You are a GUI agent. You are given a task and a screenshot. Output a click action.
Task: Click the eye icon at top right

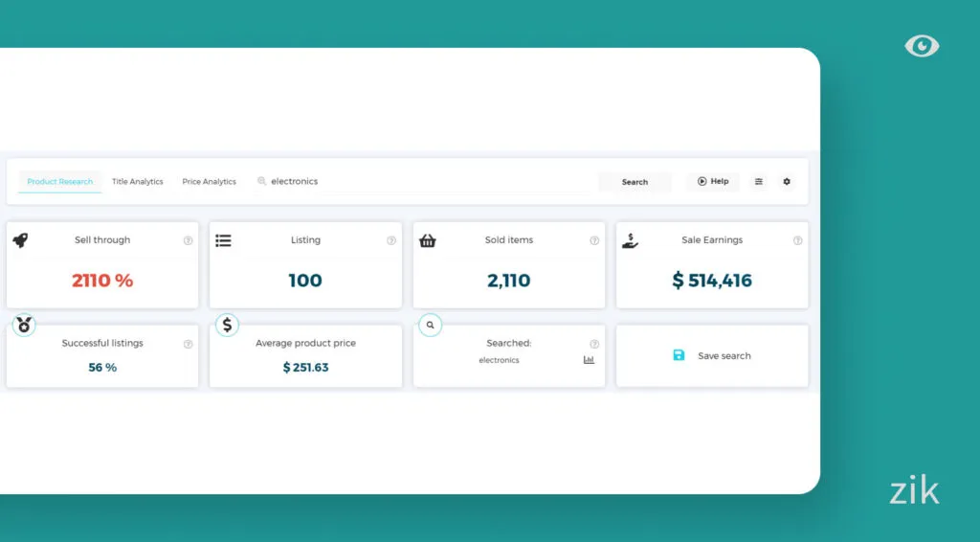pos(922,46)
